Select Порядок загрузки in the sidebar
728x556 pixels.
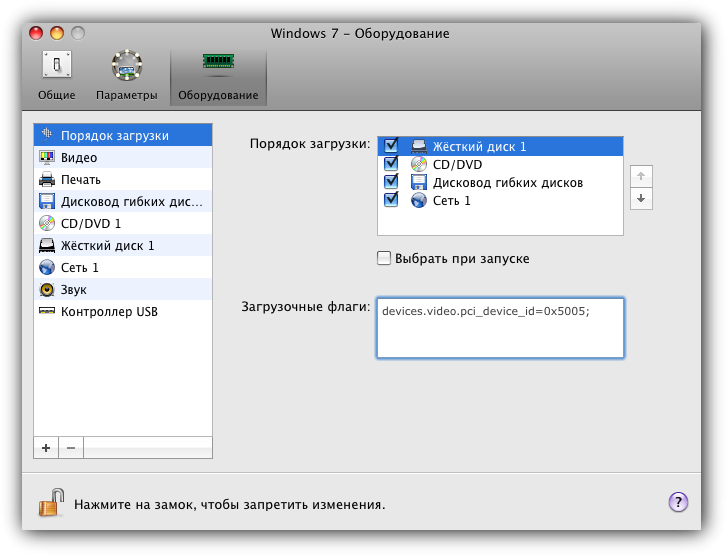click(x=123, y=135)
